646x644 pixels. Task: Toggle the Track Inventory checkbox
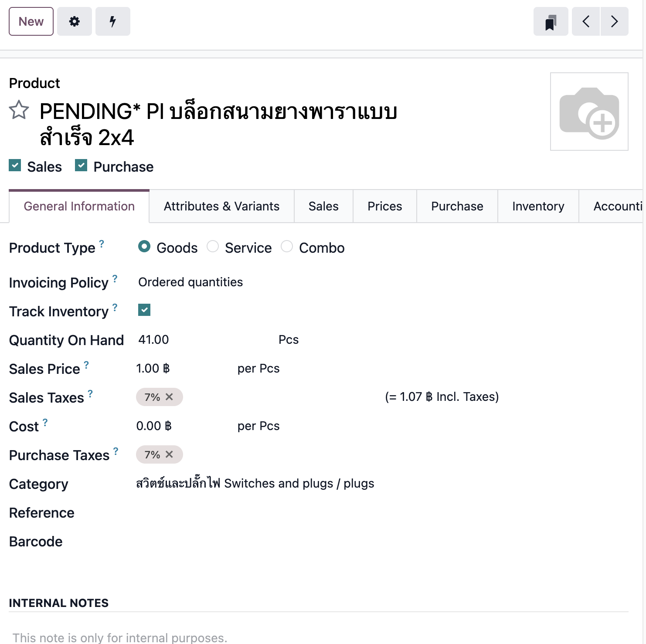pos(144,310)
